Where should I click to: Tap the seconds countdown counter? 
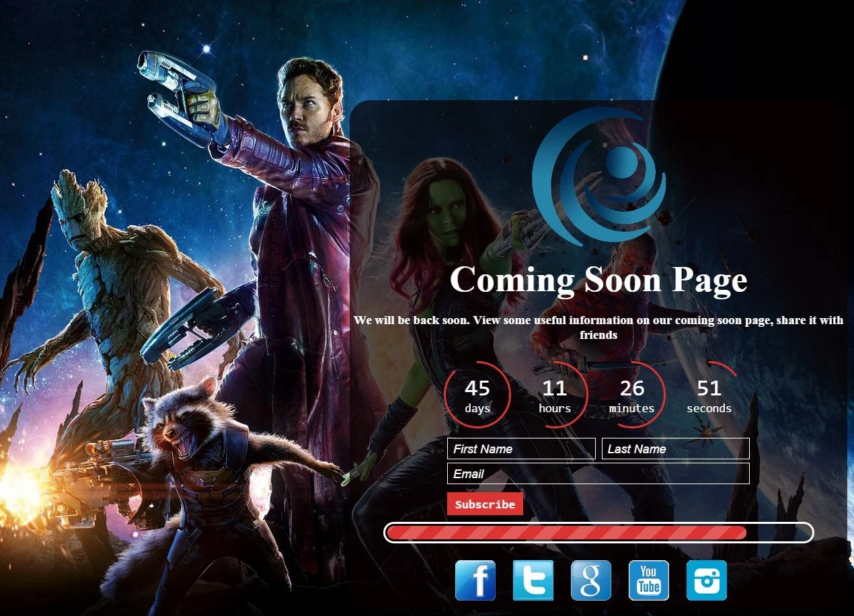pos(709,395)
